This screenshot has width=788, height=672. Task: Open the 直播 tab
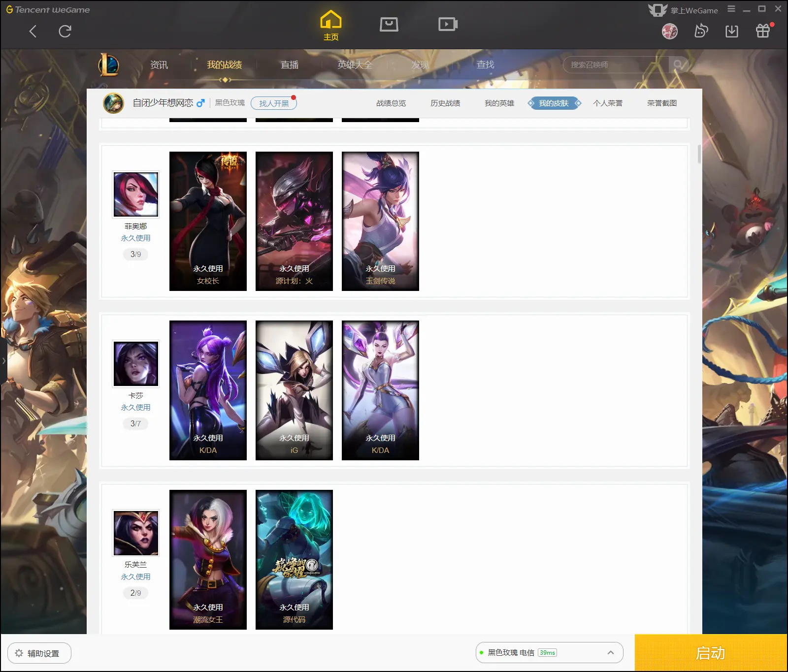[x=290, y=64]
